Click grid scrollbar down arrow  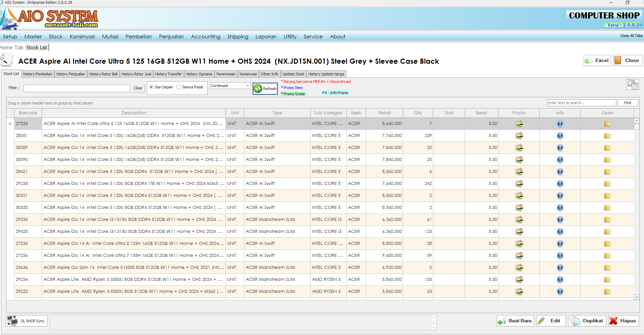pyautogui.click(x=636, y=297)
